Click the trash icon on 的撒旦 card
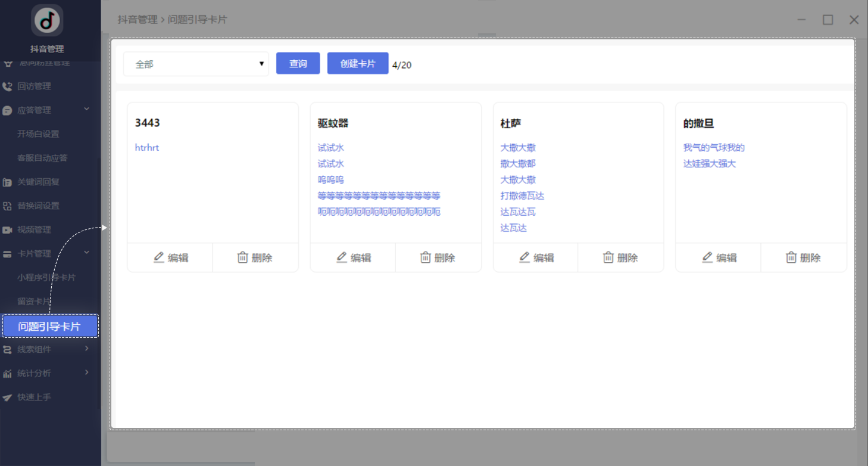Screen dimensions: 868x466 (791, 257)
